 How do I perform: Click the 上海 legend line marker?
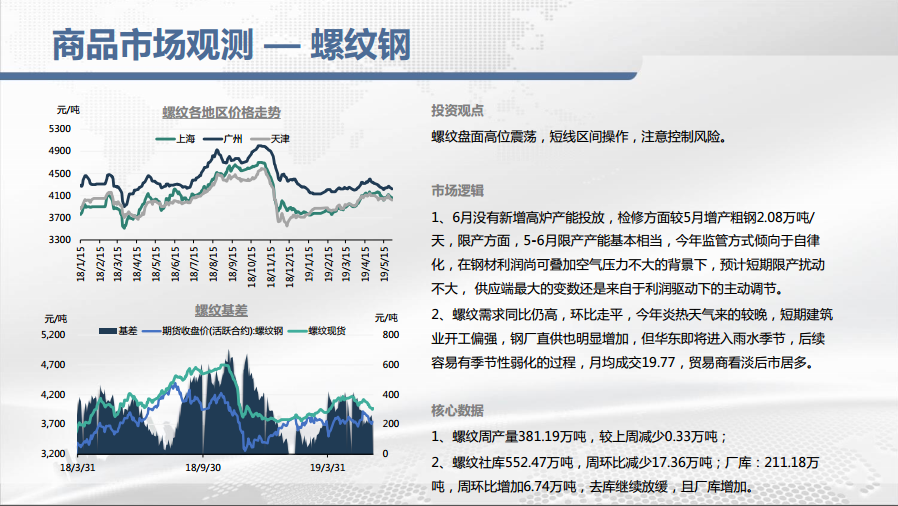pyautogui.click(x=164, y=139)
